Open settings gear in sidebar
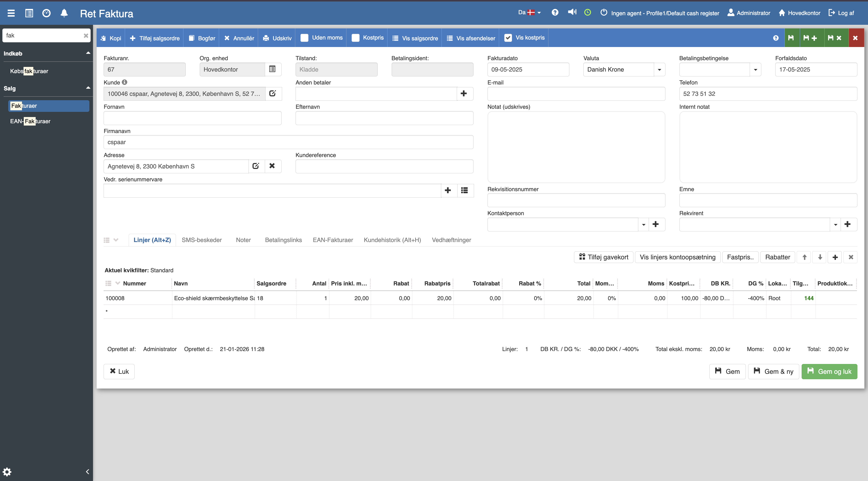 [7, 471]
